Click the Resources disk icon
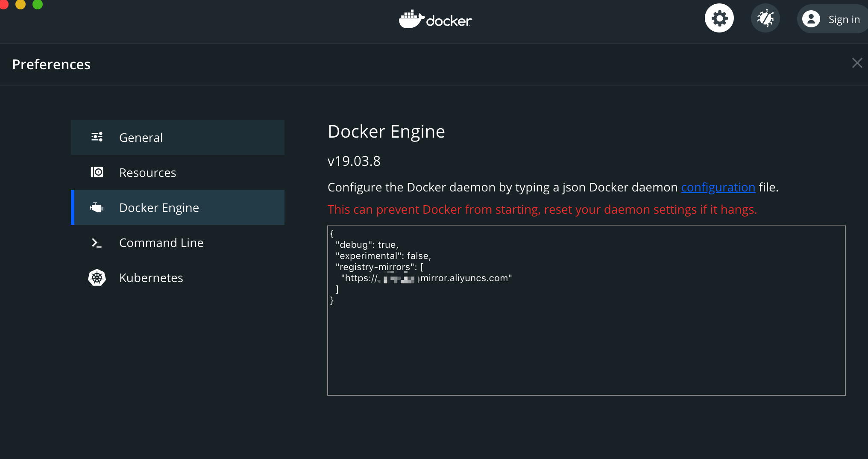 (x=97, y=172)
